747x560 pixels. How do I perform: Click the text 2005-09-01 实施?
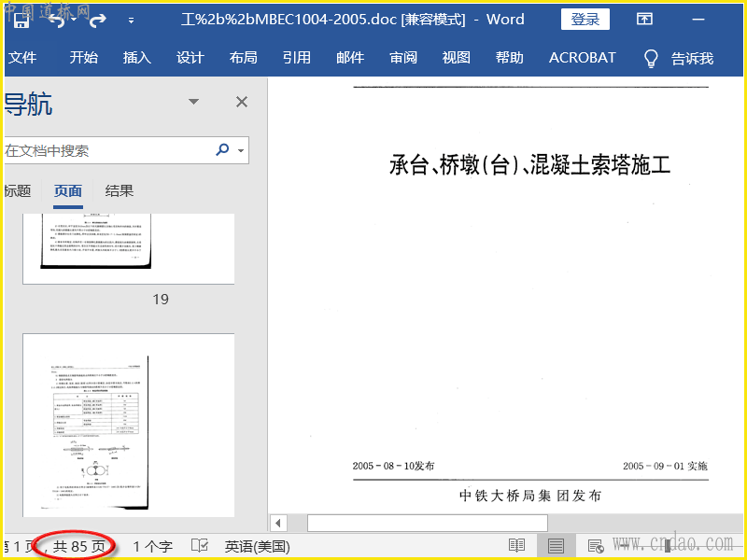(665, 466)
